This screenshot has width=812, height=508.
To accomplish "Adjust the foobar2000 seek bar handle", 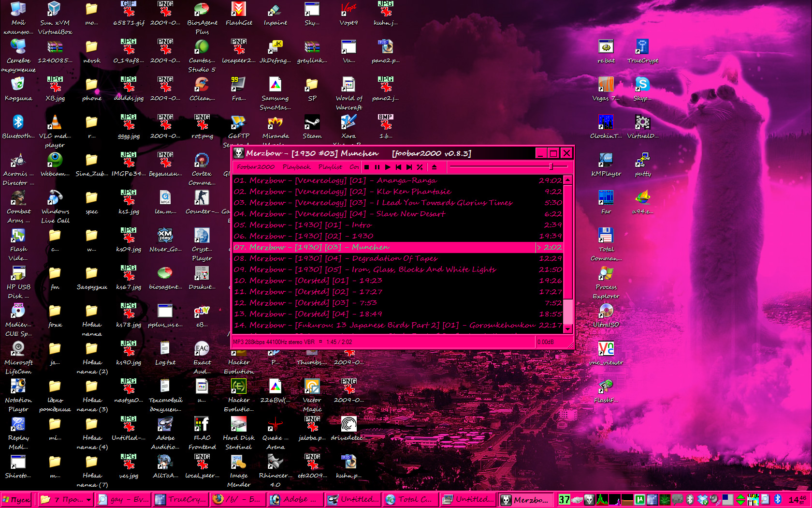I will pos(551,166).
